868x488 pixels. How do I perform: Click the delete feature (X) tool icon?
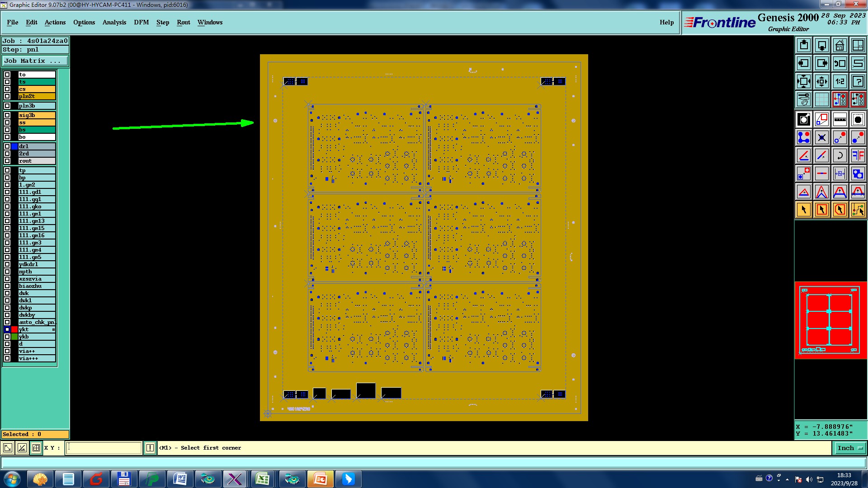(821, 137)
